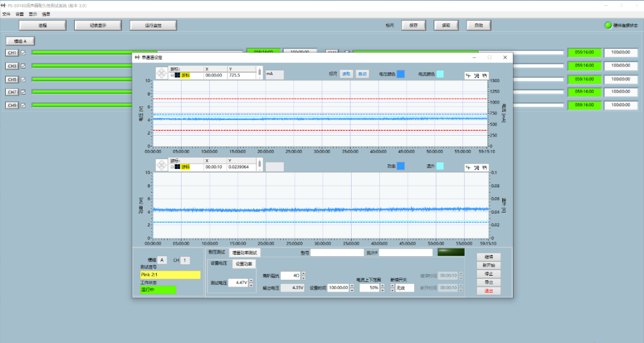Screen dimensions: 644x343
Task: Toggle the CH7 checkbox
Action: pos(24,93)
